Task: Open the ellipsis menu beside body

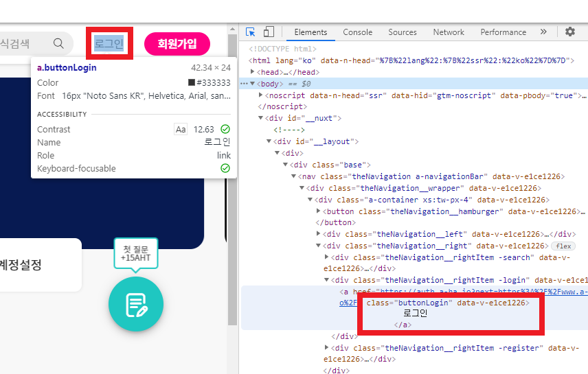Action: [244, 84]
